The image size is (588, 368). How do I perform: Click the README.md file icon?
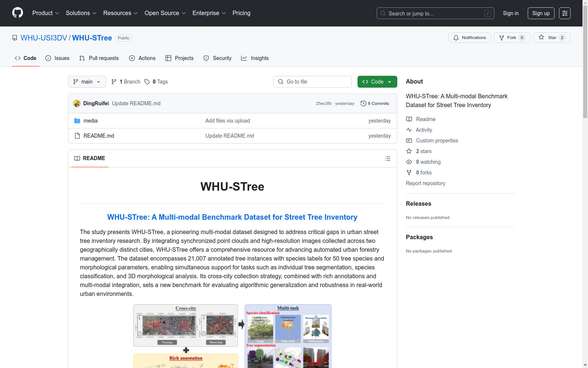pos(77,136)
